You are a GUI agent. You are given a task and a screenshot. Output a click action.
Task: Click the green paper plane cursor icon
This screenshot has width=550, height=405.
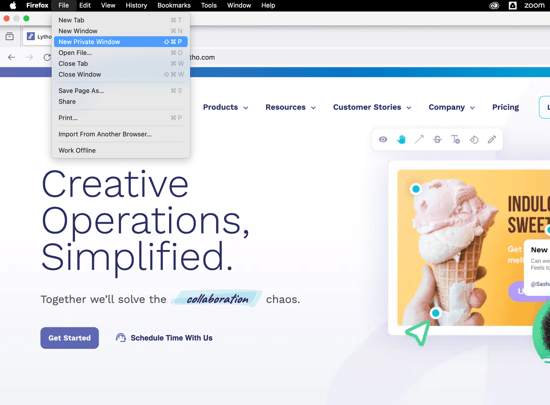coord(418,332)
